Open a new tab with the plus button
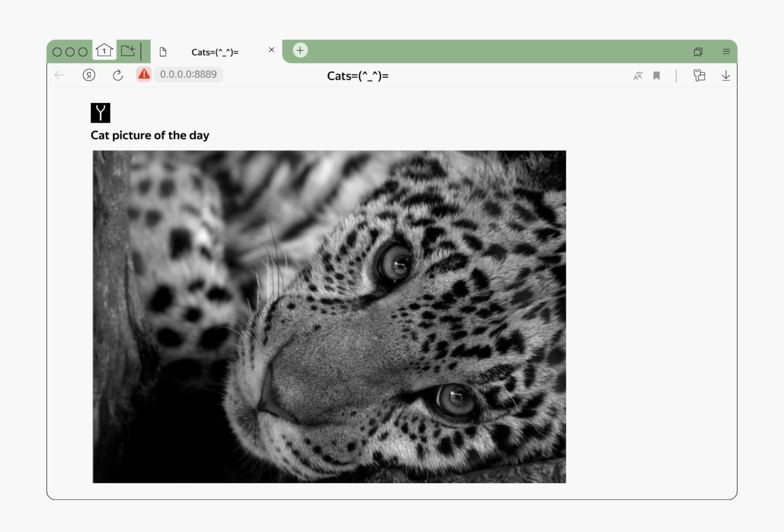784x532 pixels. tap(300, 50)
